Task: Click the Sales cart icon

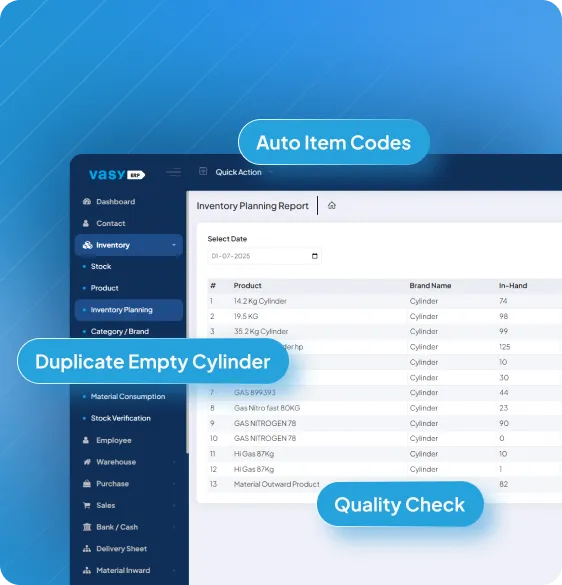Action: coord(87,505)
